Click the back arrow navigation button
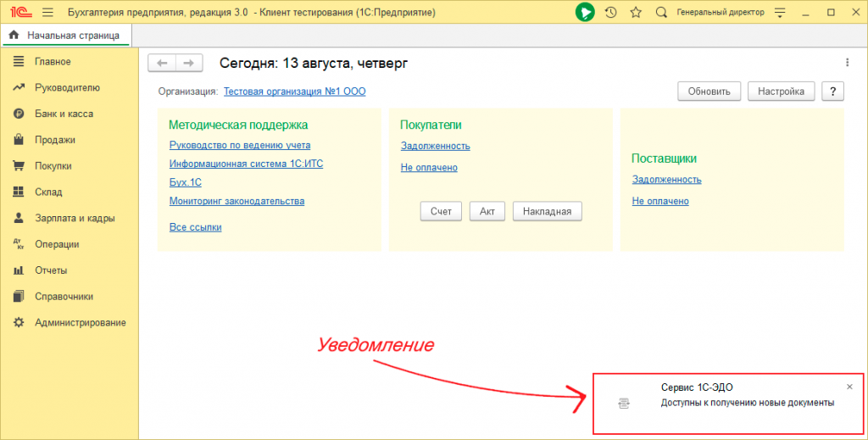This screenshot has width=868, height=440. (x=162, y=63)
